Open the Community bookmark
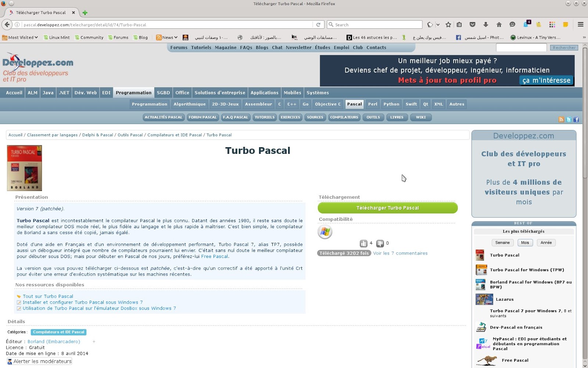The width and height of the screenshot is (588, 368). (x=89, y=38)
